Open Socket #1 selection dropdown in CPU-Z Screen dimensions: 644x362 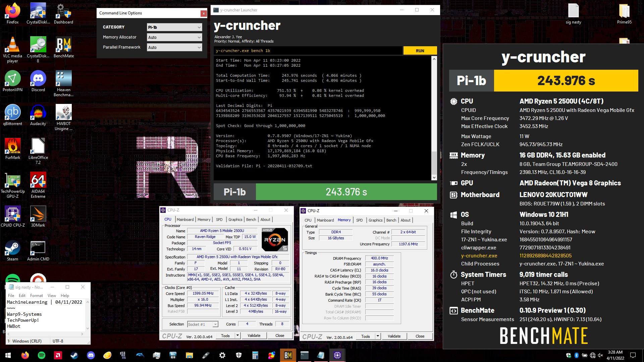(x=203, y=324)
